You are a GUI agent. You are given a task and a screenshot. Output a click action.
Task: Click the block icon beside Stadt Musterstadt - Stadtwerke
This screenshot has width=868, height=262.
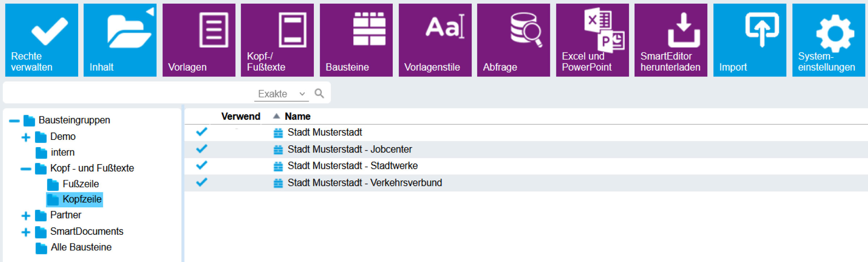coord(278,166)
